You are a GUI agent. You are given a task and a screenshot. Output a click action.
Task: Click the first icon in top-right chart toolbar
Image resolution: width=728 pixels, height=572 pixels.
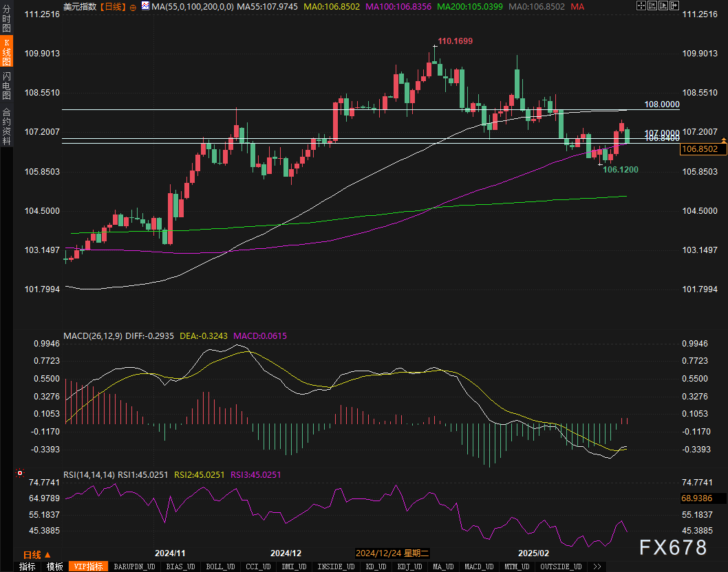click(x=641, y=6)
